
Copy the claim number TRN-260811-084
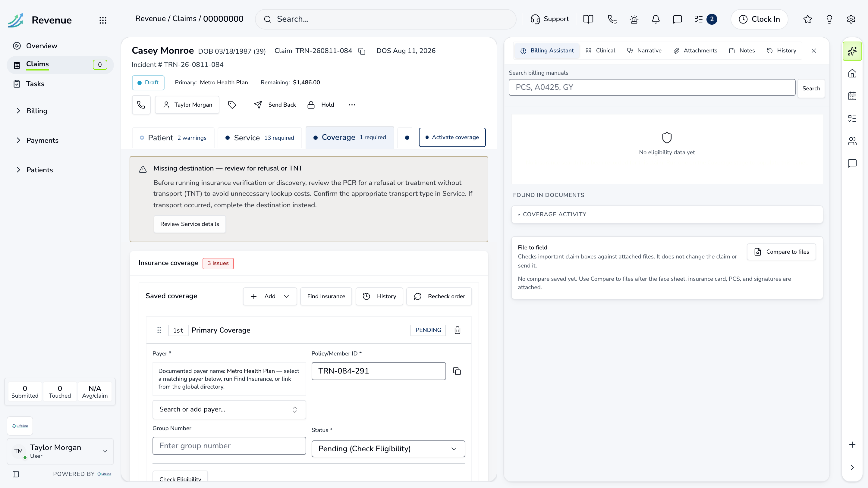click(362, 51)
